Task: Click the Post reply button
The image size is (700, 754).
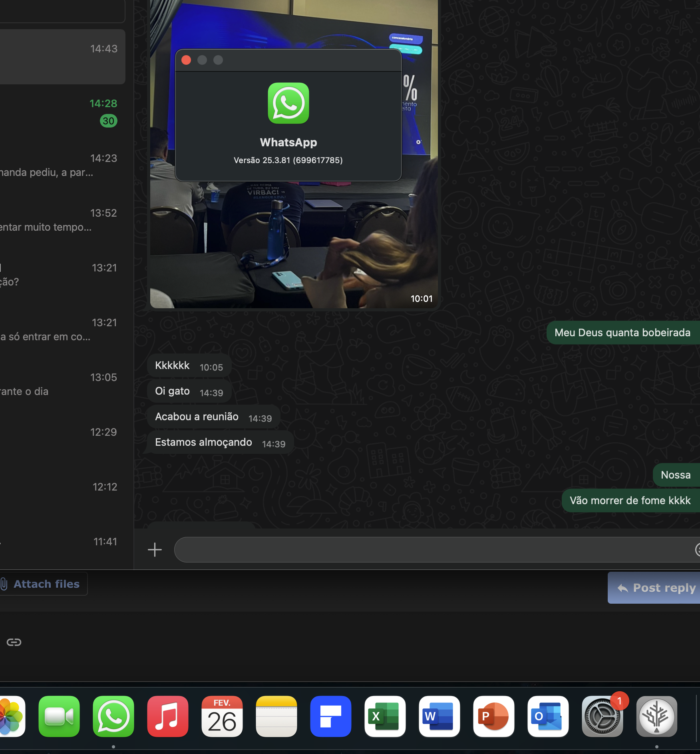Action: click(654, 588)
